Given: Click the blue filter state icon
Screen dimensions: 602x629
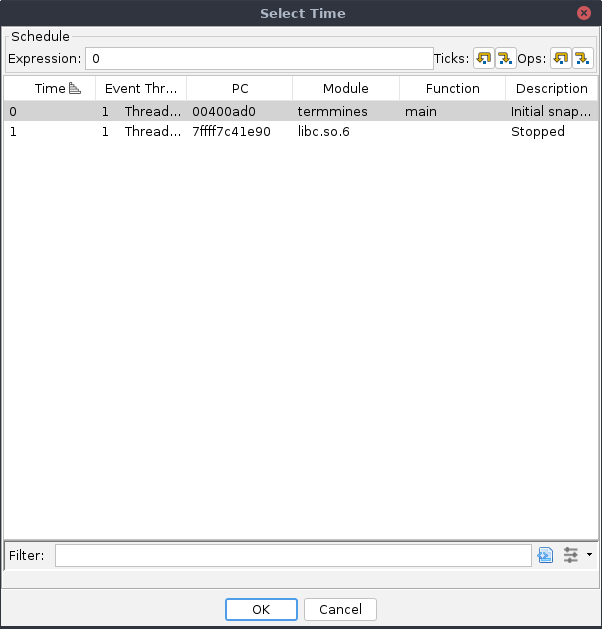Looking at the screenshot, I should (545, 555).
